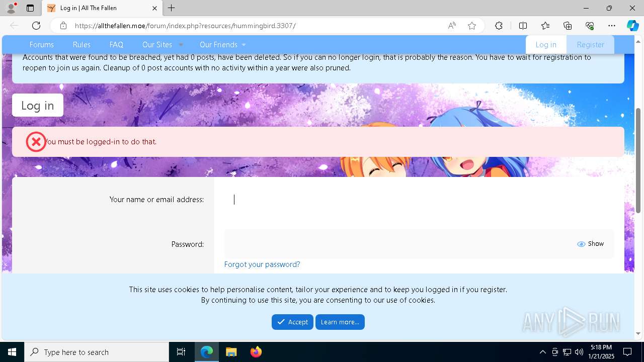Toggle Show password eye

click(590, 244)
